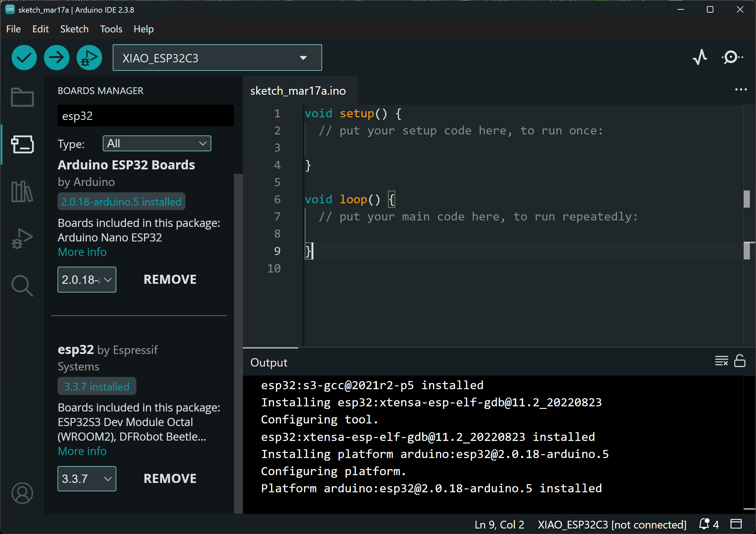The height and width of the screenshot is (534, 756).
Task: Open the Type filter dropdown
Action: [x=157, y=144]
